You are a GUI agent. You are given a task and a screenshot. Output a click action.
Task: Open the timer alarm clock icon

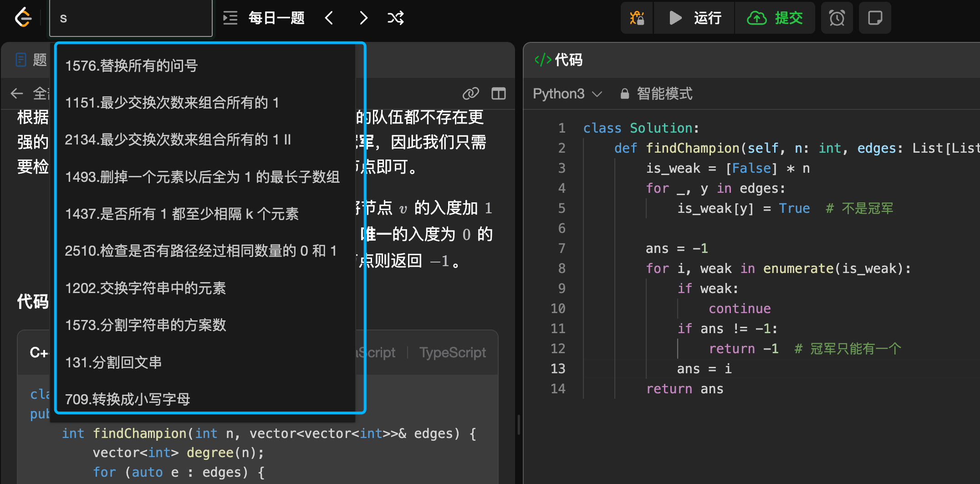point(837,18)
